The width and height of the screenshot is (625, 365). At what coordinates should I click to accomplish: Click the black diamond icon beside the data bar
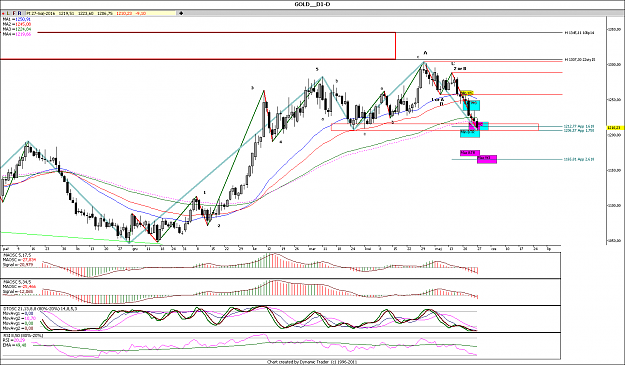[x=181, y=13]
